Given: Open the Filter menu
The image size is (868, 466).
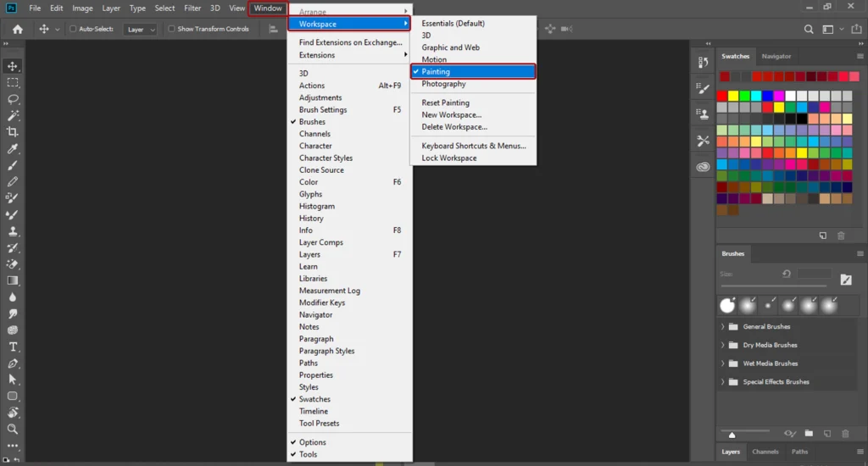Looking at the screenshot, I should coord(192,8).
